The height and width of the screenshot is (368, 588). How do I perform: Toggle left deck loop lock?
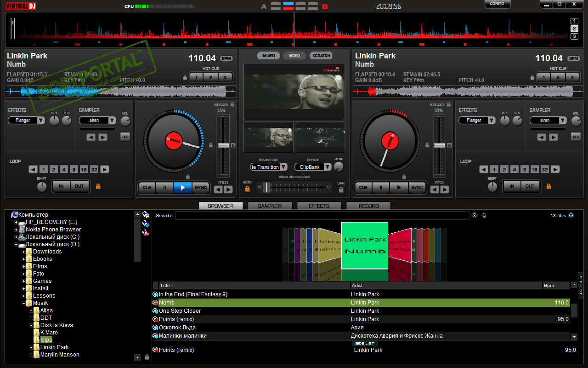(x=98, y=186)
